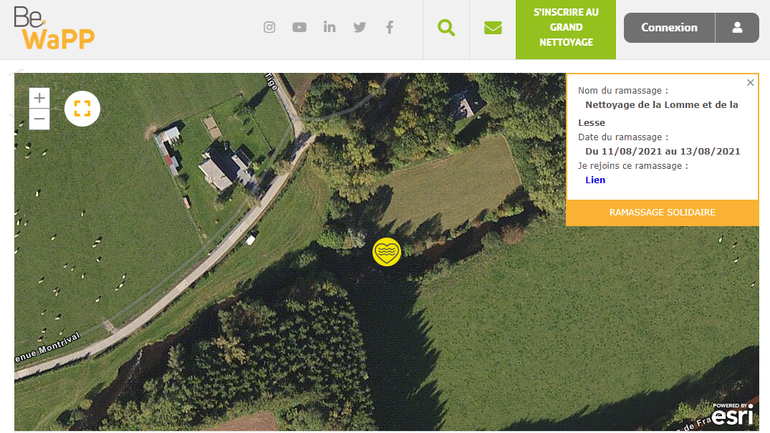Click 'Date du ramassage :' label
Screen dimensions: 770x433
(x=623, y=137)
